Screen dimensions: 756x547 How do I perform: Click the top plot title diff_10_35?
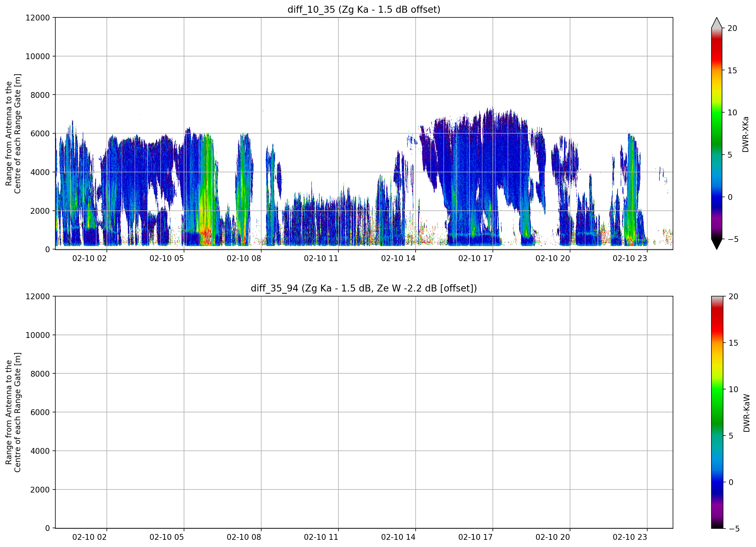[x=364, y=9]
